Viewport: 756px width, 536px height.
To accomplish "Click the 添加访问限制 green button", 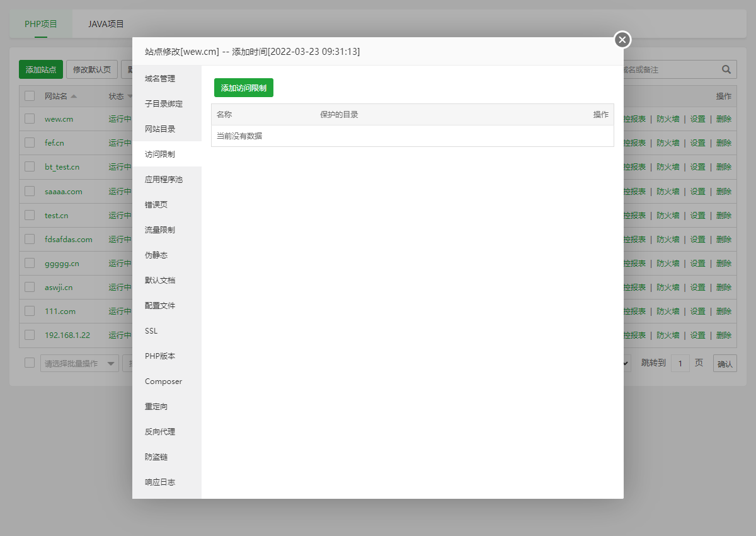I will tap(243, 88).
